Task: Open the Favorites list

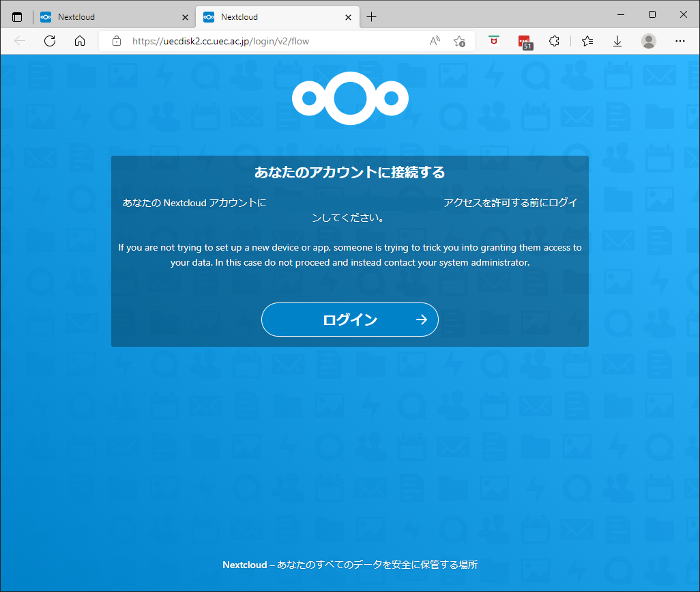Action: (x=587, y=41)
